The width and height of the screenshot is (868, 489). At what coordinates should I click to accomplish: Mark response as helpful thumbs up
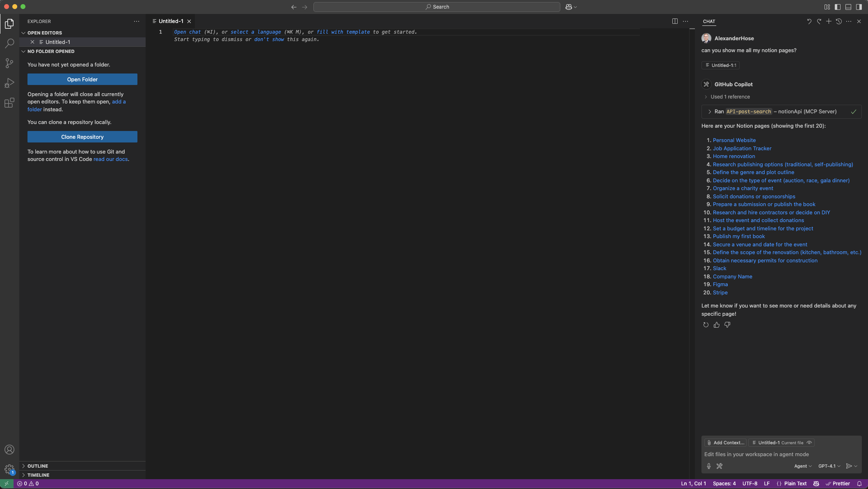tap(717, 325)
